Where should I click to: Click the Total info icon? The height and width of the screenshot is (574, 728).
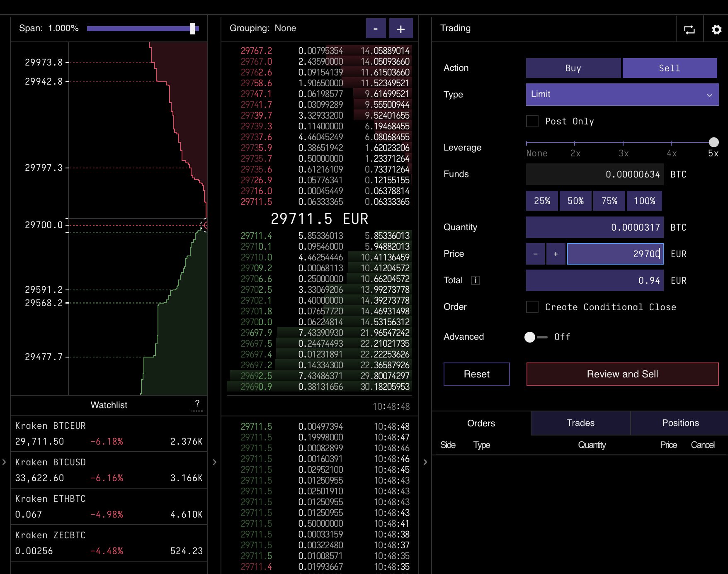pyautogui.click(x=476, y=280)
